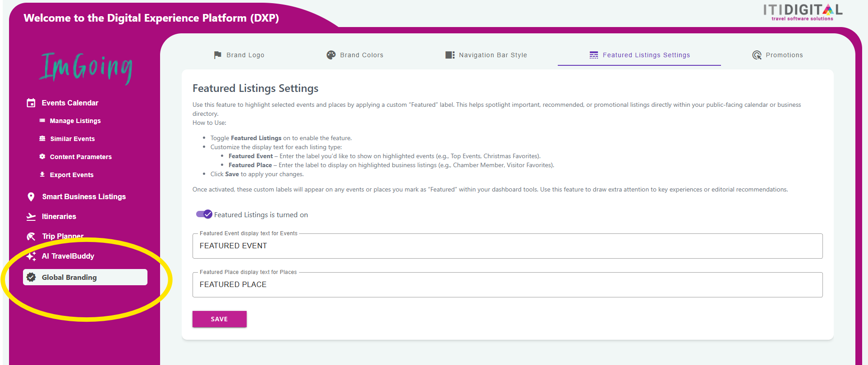Click the Similar Events icon

point(42,139)
